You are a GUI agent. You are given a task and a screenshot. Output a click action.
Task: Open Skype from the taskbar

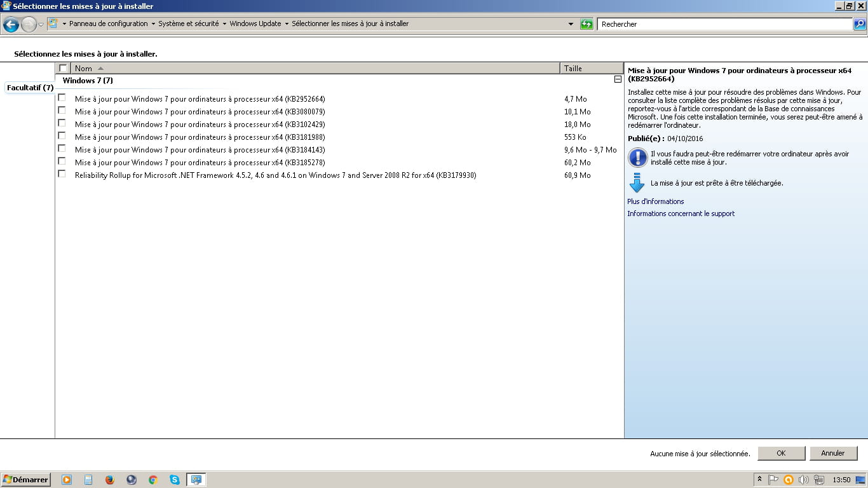coord(175,480)
